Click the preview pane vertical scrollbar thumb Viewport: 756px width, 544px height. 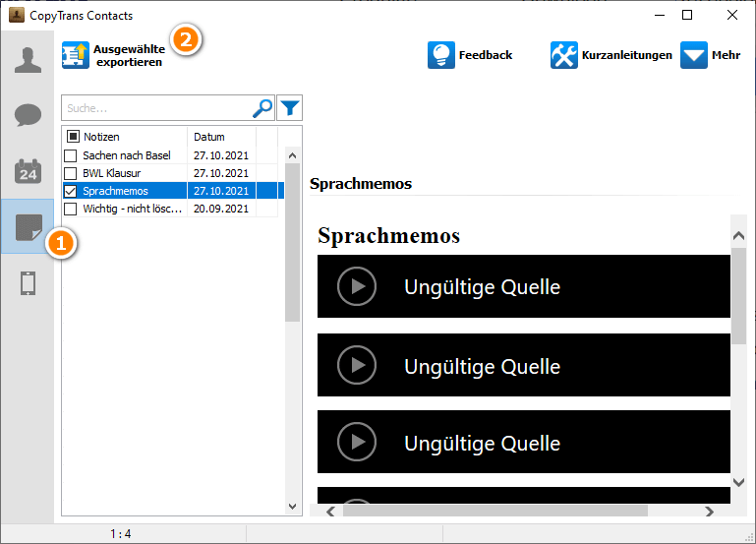[x=738, y=296]
